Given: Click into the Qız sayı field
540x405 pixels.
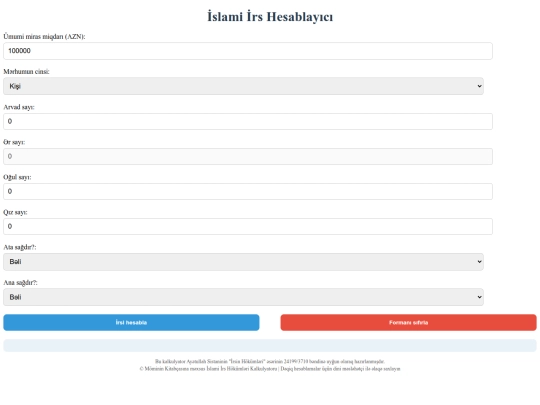Looking at the screenshot, I should 248,227.
